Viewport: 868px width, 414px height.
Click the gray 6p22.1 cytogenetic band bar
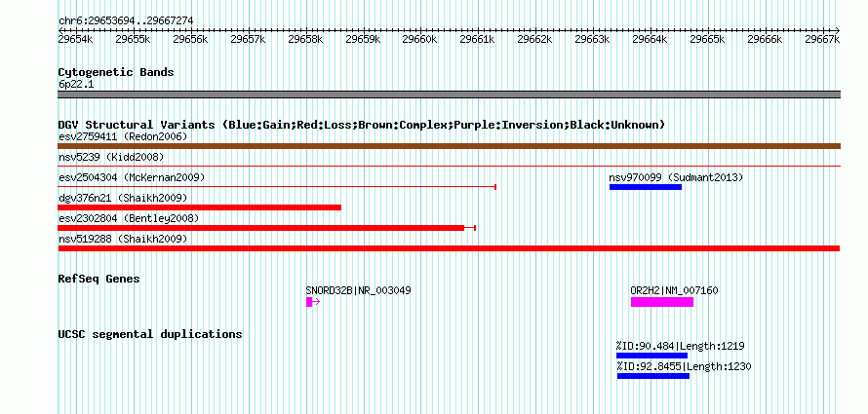pos(449,94)
